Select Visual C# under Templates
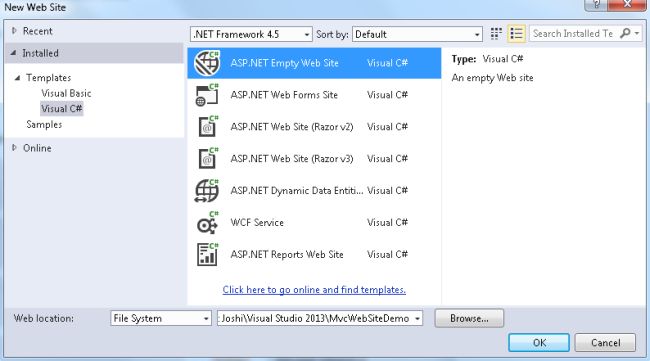This screenshot has width=650, height=361. click(x=62, y=109)
